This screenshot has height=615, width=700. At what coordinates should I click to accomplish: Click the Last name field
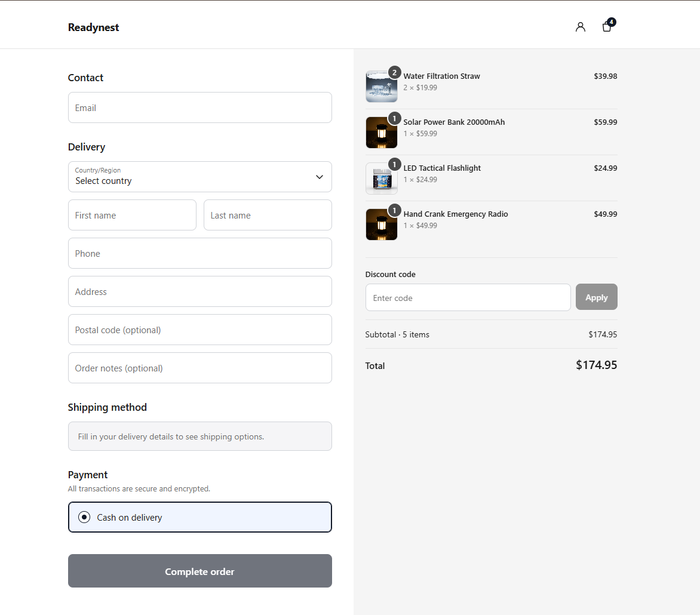[268, 215]
